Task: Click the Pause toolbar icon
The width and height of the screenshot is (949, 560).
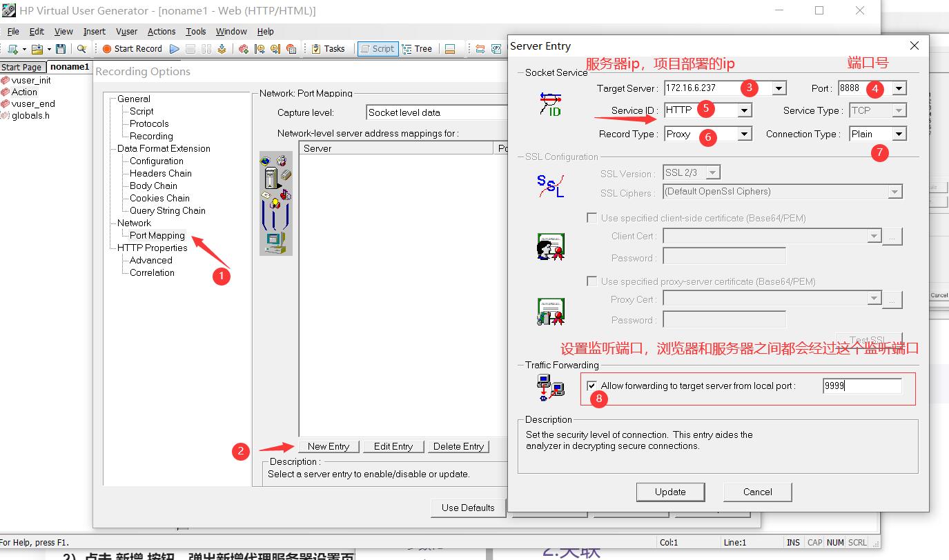Action: (206, 48)
